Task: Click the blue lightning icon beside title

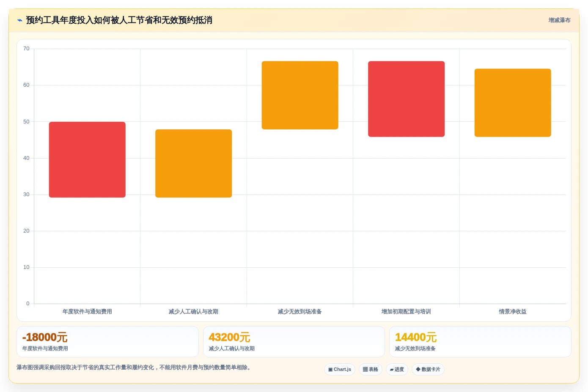Action: point(20,20)
